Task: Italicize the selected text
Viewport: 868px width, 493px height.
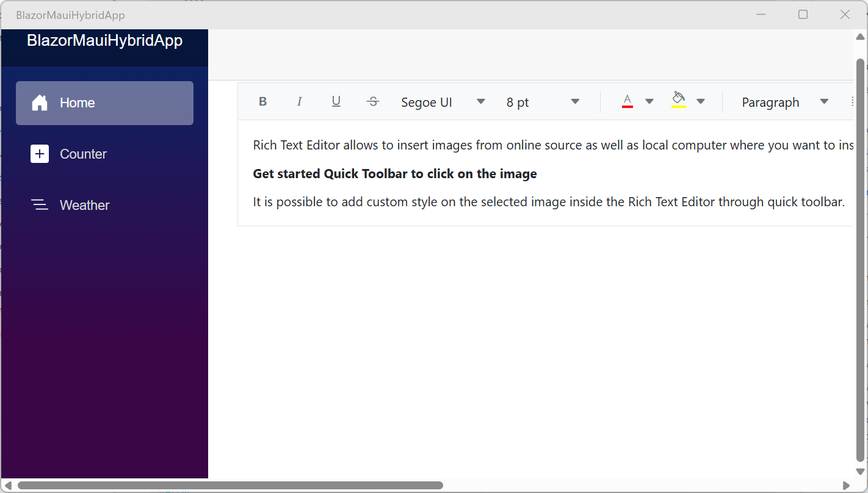Action: 299,101
